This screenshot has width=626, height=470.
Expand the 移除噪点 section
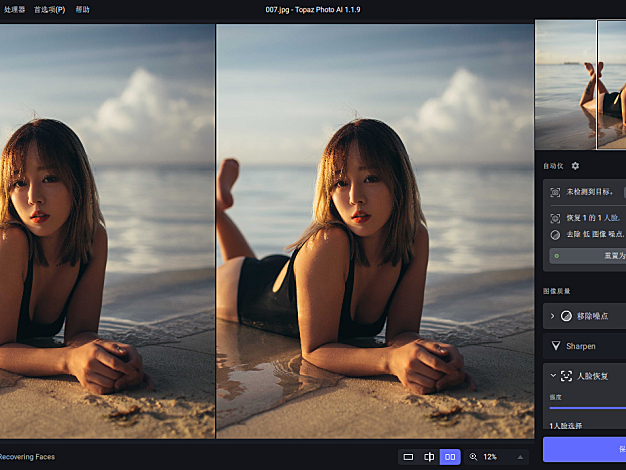coord(552,316)
